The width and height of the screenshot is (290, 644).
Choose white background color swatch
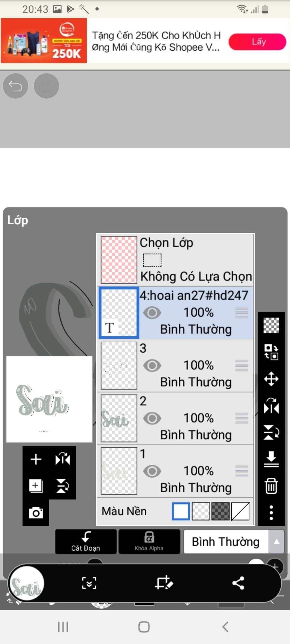pos(181,511)
